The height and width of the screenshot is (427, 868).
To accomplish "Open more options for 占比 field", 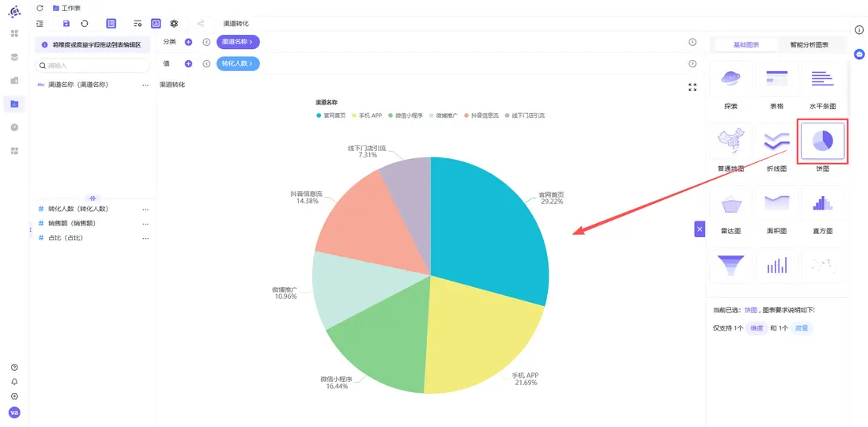I will (x=145, y=238).
